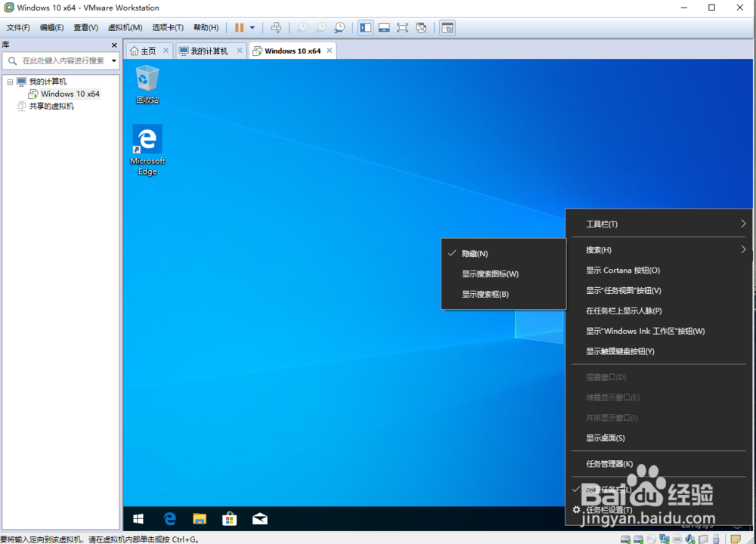This screenshot has width=756, height=544.
Task: Click gear icon beside 任务栏设置(T)
Action: coord(576,509)
